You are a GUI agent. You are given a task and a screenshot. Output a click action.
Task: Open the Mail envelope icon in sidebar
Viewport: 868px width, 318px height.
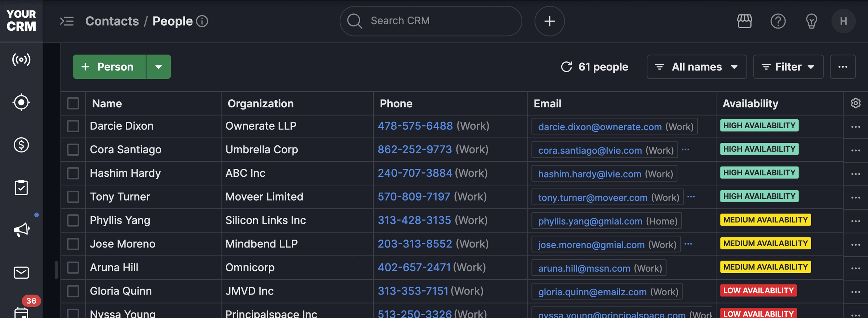(x=21, y=272)
